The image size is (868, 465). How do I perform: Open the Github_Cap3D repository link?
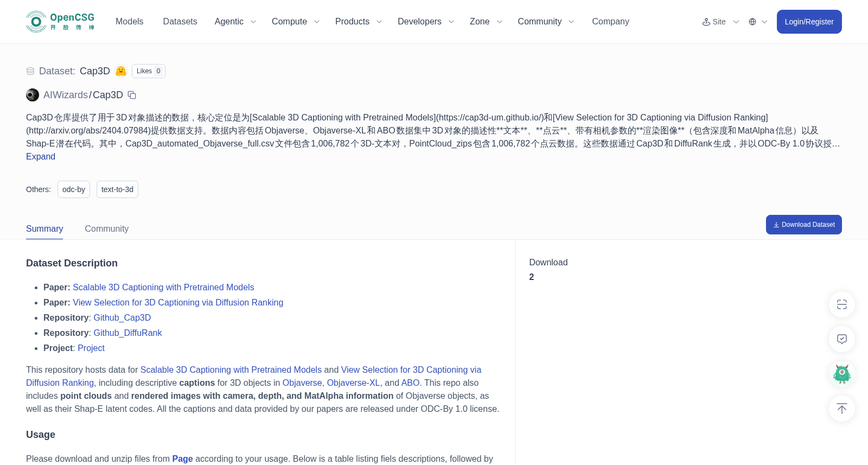click(122, 318)
